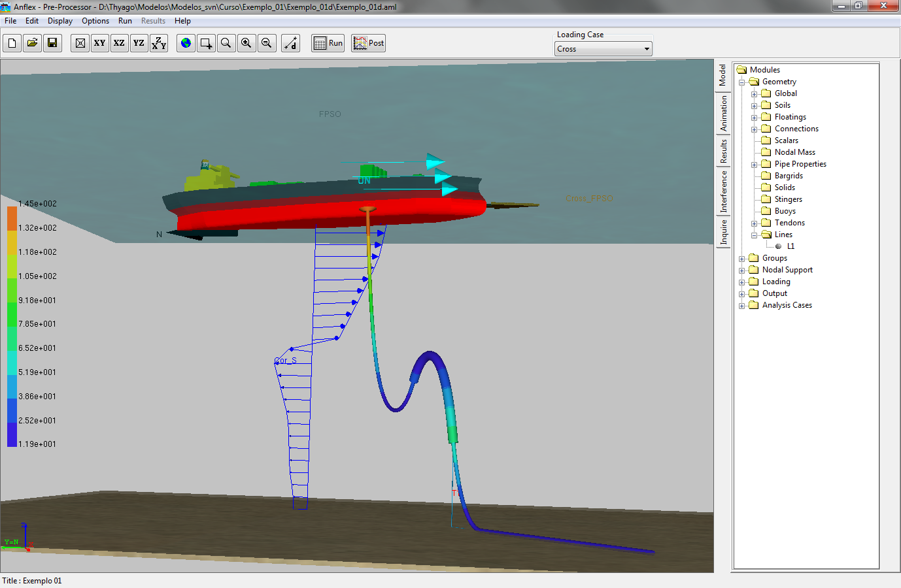Click the zoom out magnifier
The height and width of the screenshot is (588, 901).
(266, 43)
